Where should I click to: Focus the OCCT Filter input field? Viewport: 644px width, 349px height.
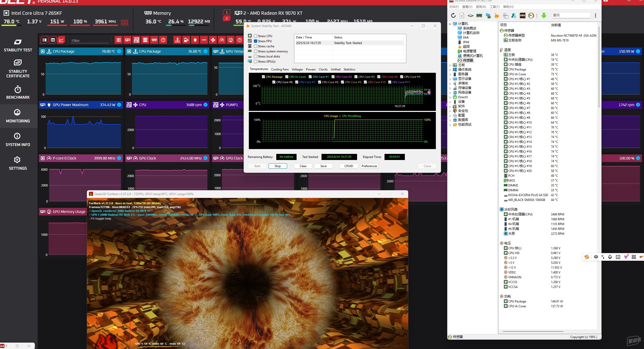pos(89,40)
